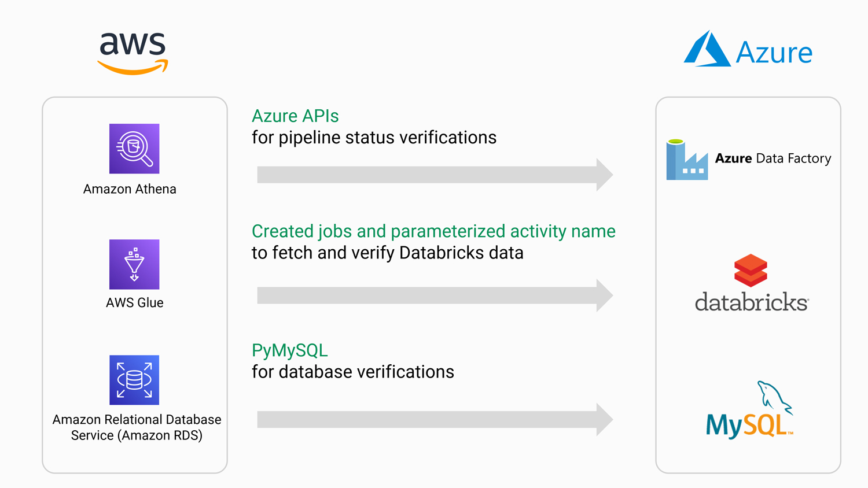Image resolution: width=868 pixels, height=488 pixels.
Task: Click the AWS logo
Action: [x=133, y=53]
